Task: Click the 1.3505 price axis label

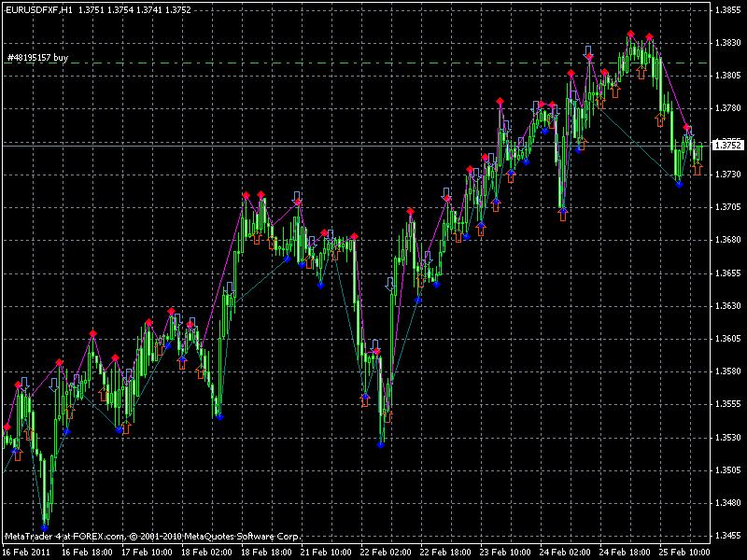Action: pos(728,470)
